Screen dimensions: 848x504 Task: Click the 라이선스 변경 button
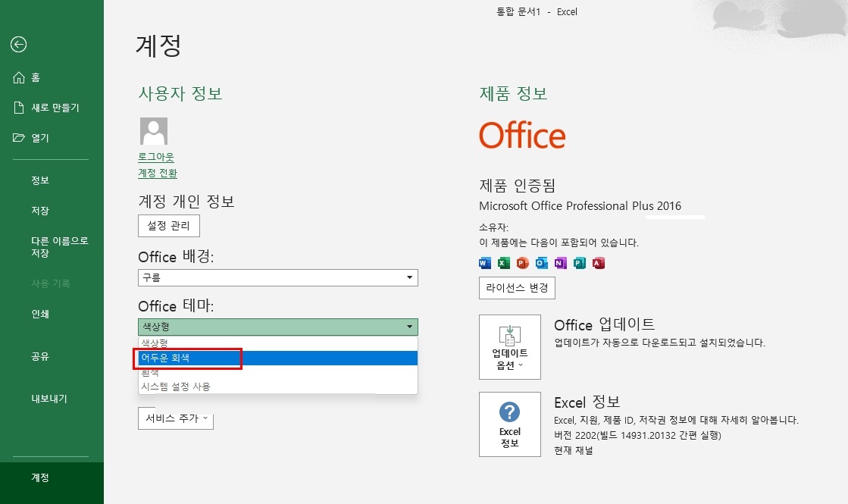pos(517,288)
